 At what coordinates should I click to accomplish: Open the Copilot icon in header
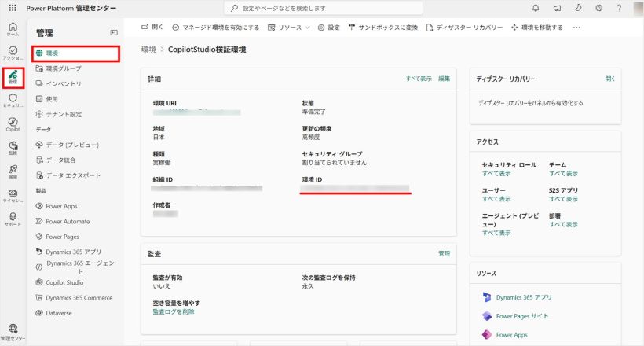(578, 8)
